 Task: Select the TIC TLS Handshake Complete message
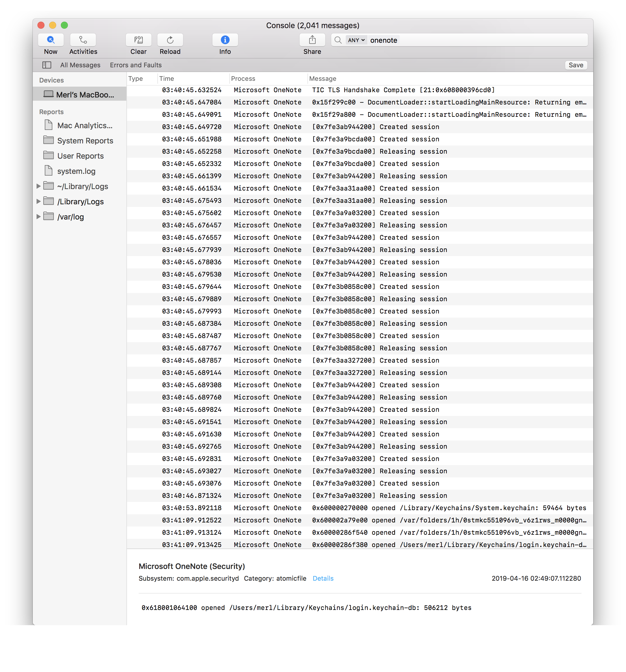pyautogui.click(x=403, y=90)
